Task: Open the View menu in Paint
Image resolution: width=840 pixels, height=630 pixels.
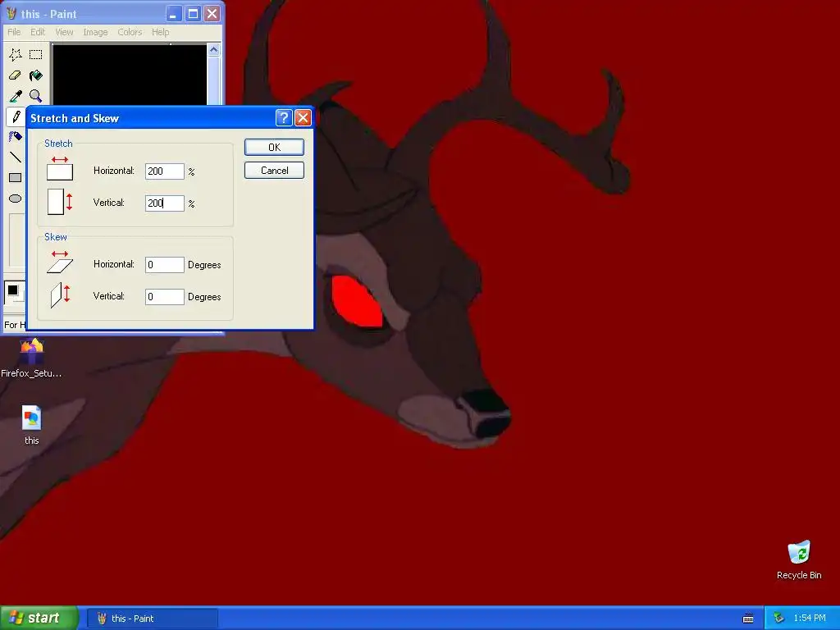Action: (64, 32)
